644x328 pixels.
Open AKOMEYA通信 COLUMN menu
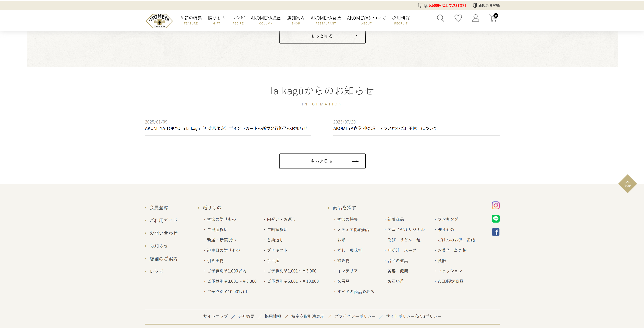pyautogui.click(x=266, y=20)
